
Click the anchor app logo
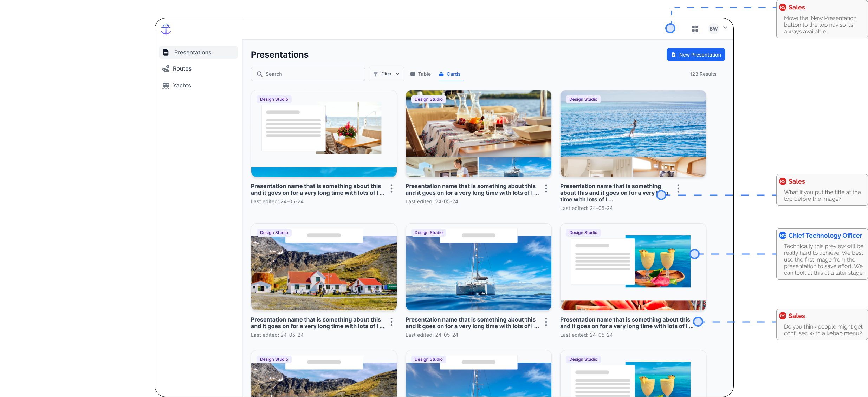[166, 29]
